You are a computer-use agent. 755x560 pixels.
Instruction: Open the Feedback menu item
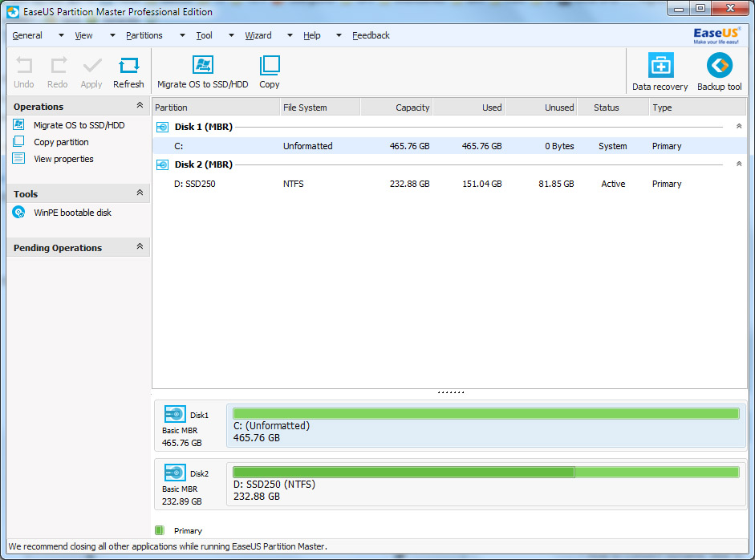pyautogui.click(x=371, y=35)
